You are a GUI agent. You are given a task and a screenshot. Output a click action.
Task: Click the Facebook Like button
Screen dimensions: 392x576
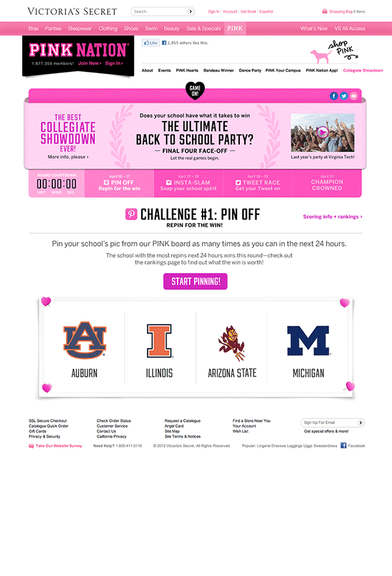(151, 42)
